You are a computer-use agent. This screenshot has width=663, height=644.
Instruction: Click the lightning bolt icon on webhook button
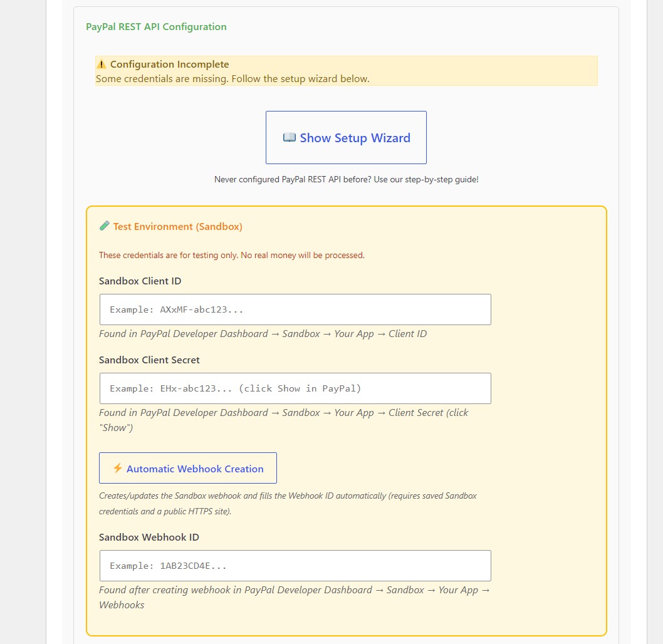(118, 468)
